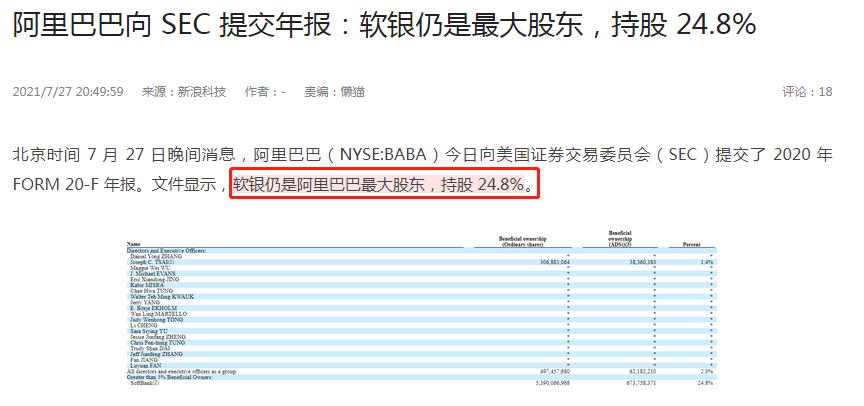Viewport: 864px width, 406px height.
Task: Click the Joseph C. TSAI row name
Action: 153,262
